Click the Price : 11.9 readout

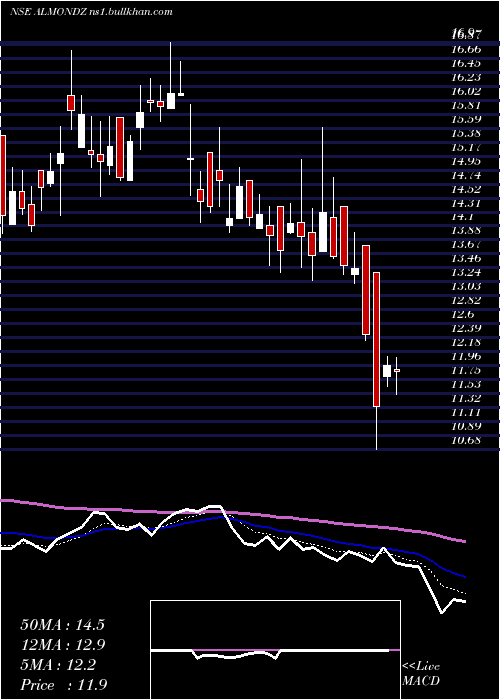coord(63,685)
